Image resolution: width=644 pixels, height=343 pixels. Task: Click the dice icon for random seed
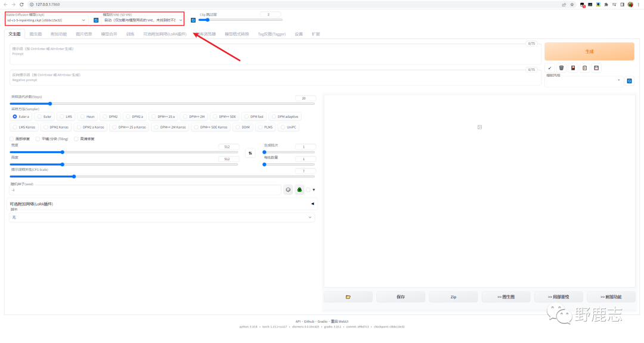pyautogui.click(x=288, y=189)
